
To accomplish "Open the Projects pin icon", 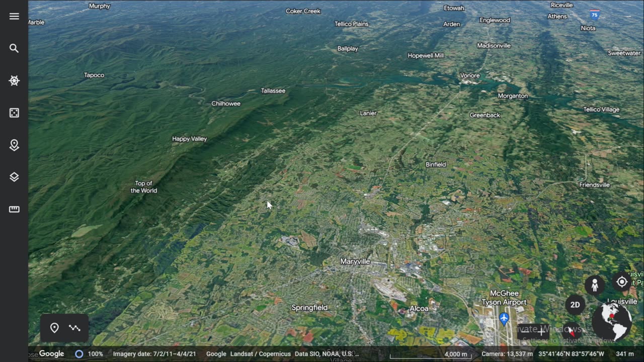I will click(x=14, y=145).
